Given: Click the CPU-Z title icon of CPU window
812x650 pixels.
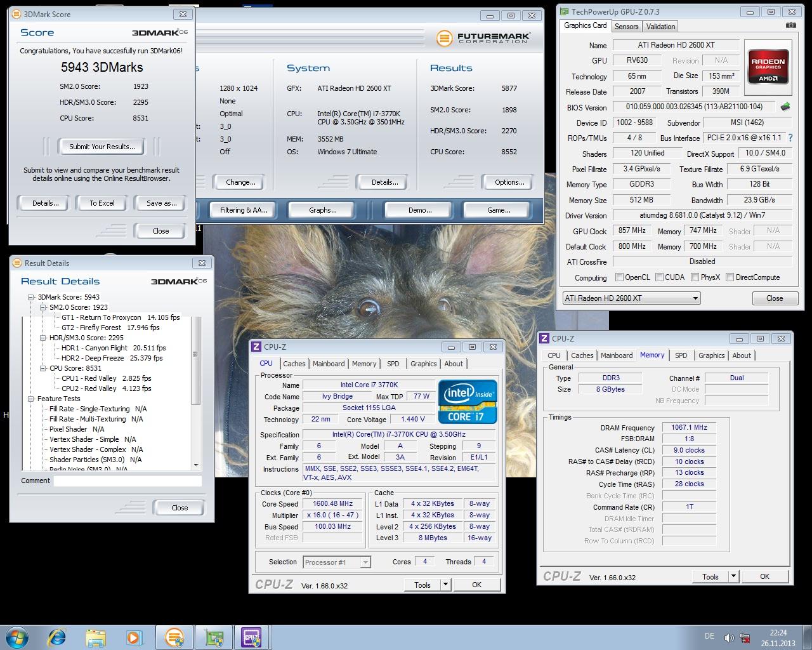Looking at the screenshot, I should click(x=256, y=347).
